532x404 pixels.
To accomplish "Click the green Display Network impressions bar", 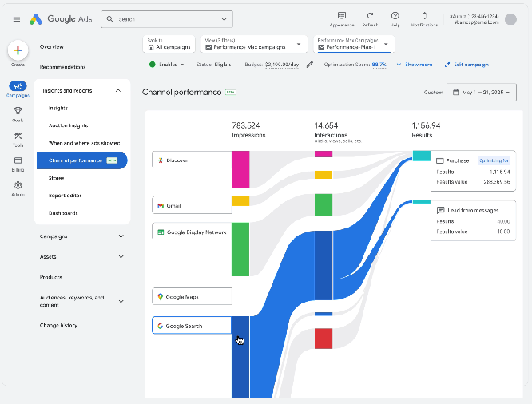I will click(x=240, y=249).
